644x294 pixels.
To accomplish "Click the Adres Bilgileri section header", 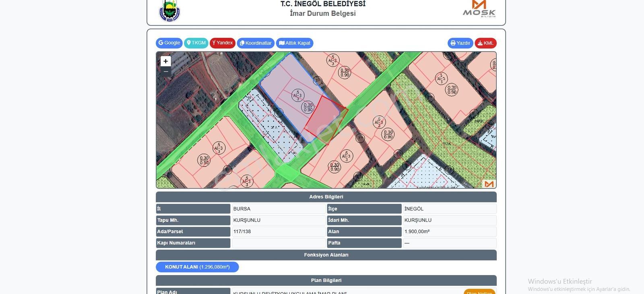I will (x=326, y=197).
